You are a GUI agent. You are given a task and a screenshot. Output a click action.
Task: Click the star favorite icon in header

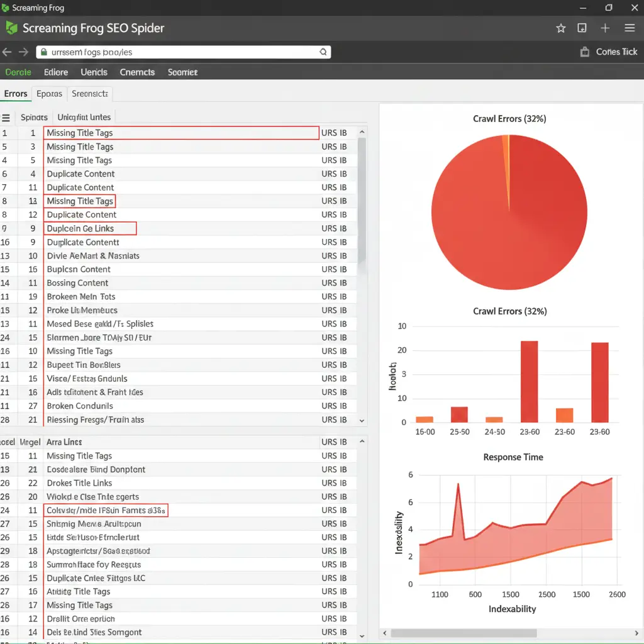point(561,28)
